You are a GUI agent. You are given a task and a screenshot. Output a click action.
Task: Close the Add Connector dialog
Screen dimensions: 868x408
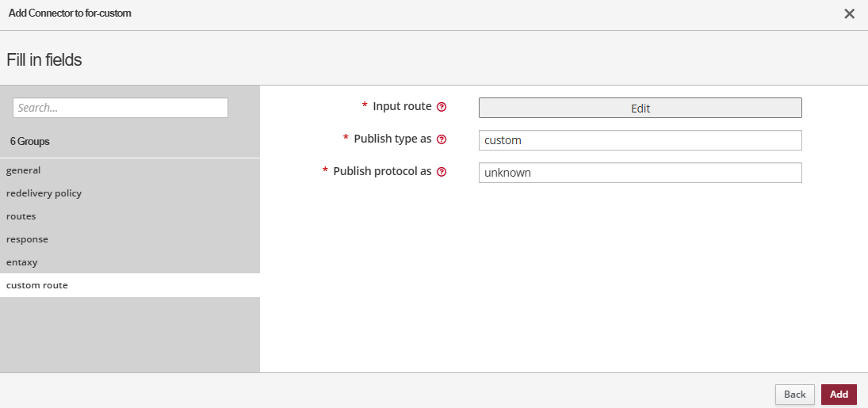[x=849, y=14]
